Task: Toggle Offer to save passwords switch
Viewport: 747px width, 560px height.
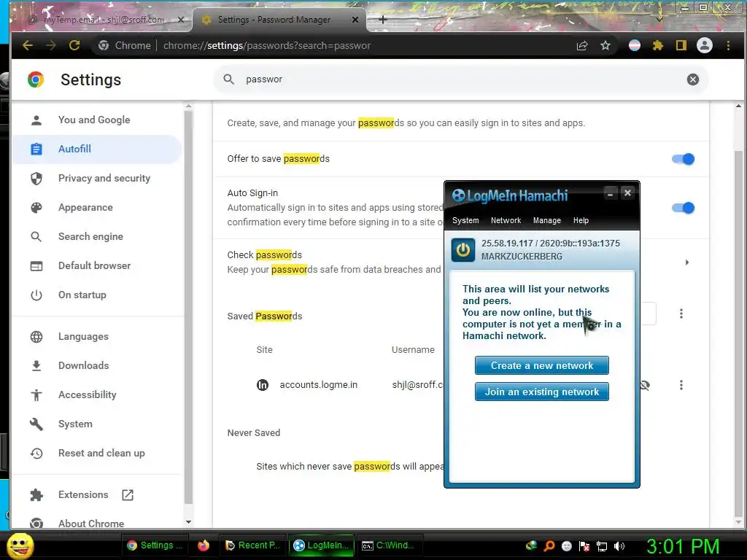Action: (x=683, y=159)
